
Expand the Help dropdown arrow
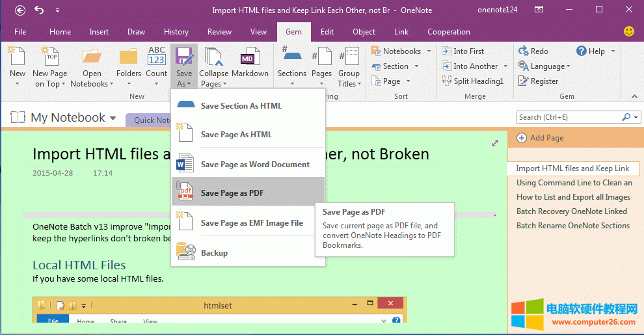613,51
